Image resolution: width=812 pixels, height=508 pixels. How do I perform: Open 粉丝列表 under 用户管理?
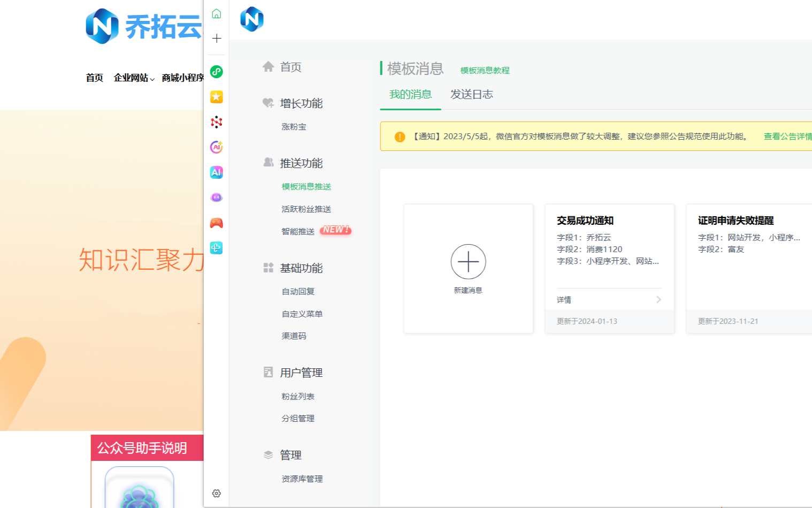tap(298, 397)
